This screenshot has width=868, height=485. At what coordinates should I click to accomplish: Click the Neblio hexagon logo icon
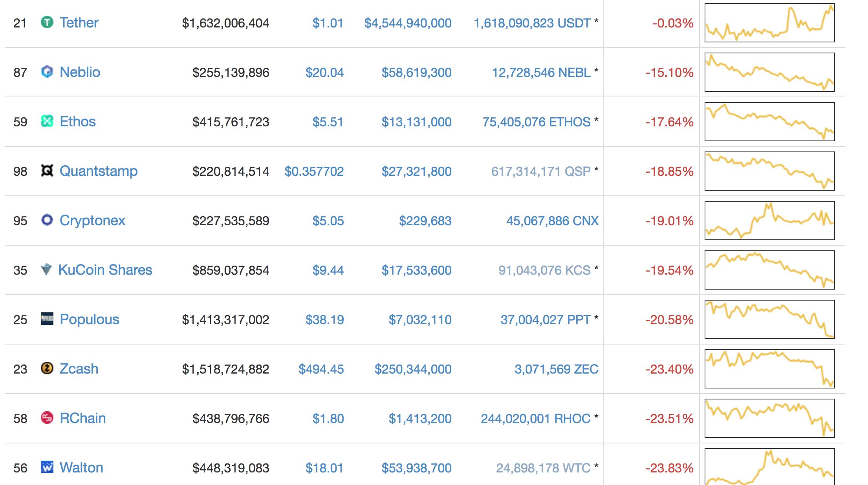coord(47,72)
